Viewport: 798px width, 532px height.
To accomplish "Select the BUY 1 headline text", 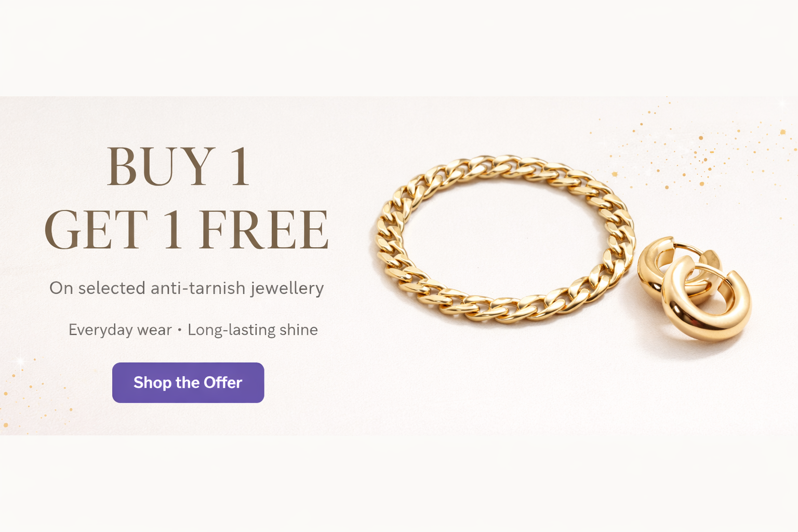I will coord(179,166).
